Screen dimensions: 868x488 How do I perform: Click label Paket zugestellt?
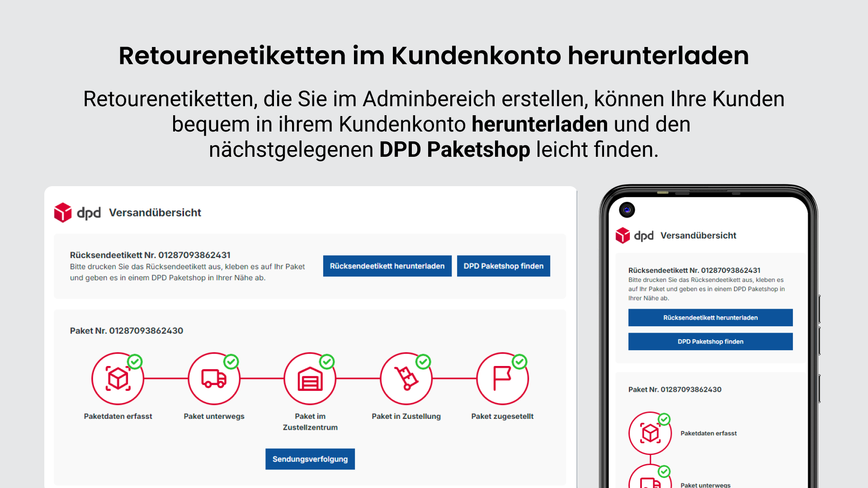click(x=502, y=416)
